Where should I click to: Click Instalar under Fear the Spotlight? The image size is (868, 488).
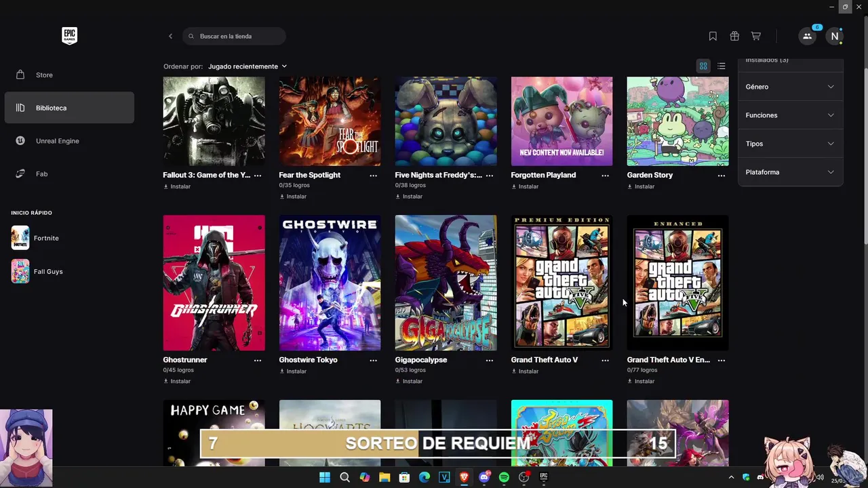point(293,197)
